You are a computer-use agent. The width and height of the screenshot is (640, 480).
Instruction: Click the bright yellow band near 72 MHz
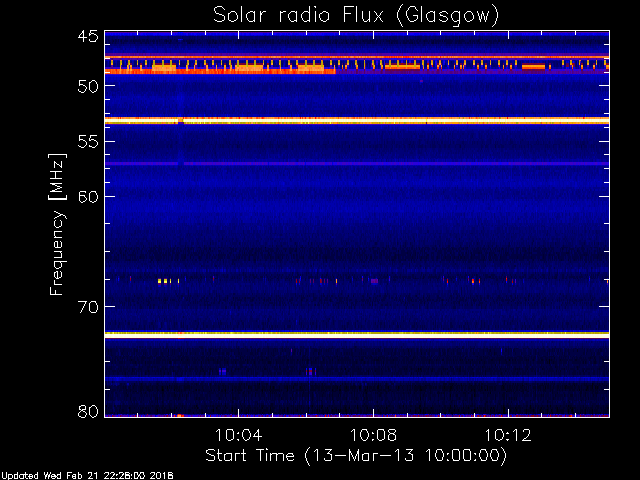[x=357, y=335]
